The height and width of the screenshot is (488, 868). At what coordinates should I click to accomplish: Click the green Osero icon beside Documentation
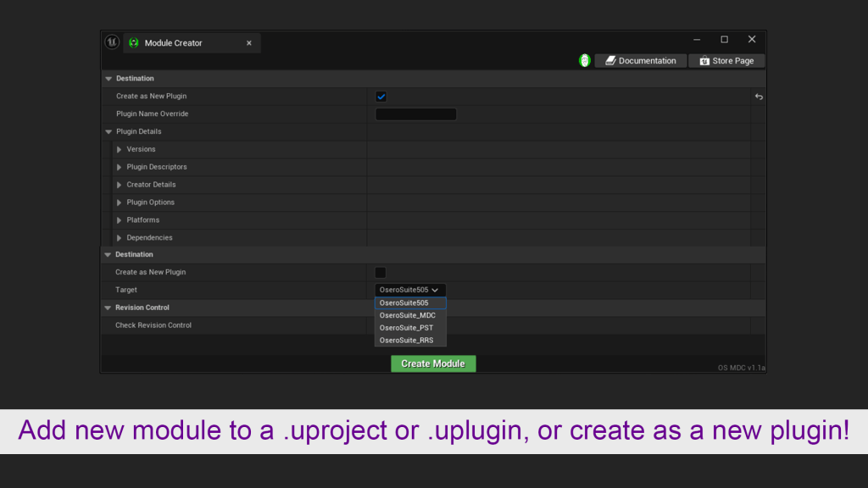585,61
